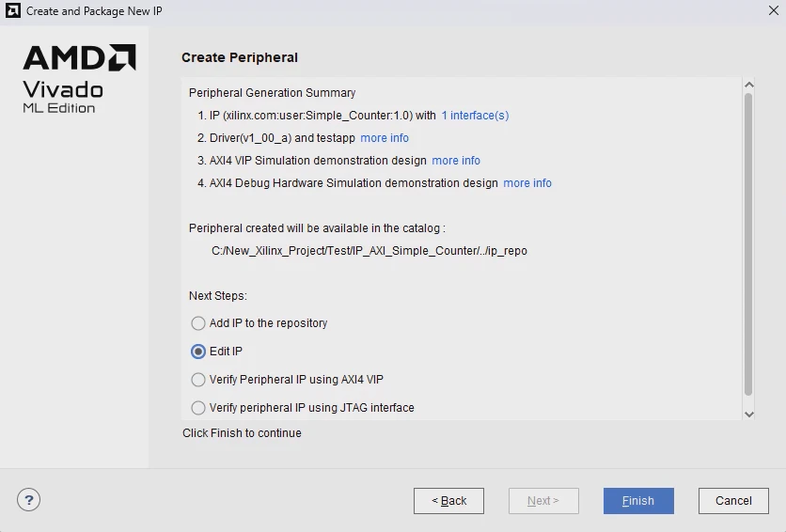
Task: Click the scroll down arrow in summary panel
Action: (748, 414)
